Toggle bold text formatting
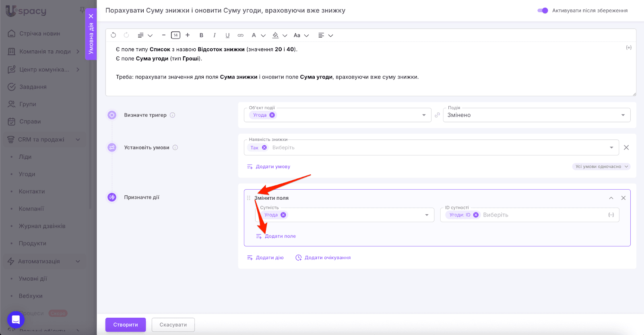This screenshot has height=335, width=644. (x=201, y=35)
